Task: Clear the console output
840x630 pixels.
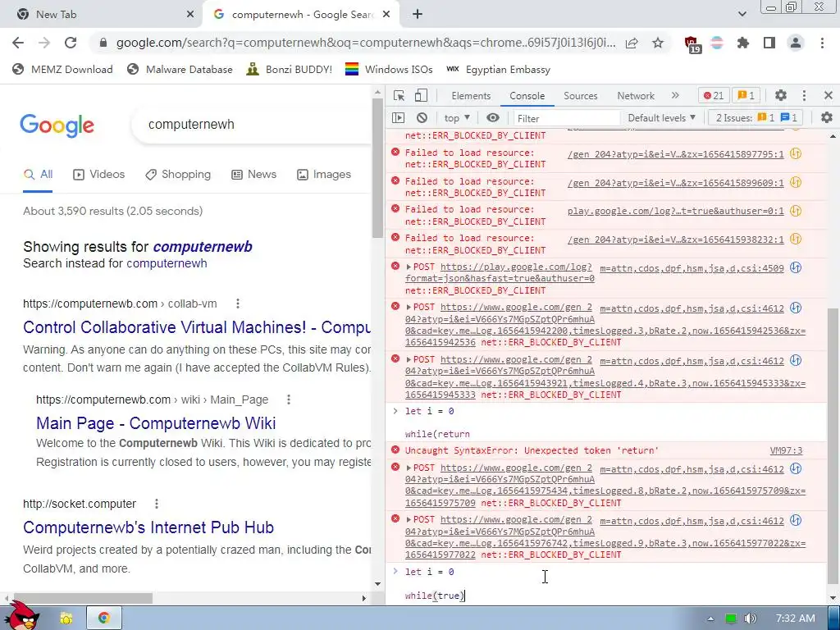Action: click(422, 118)
